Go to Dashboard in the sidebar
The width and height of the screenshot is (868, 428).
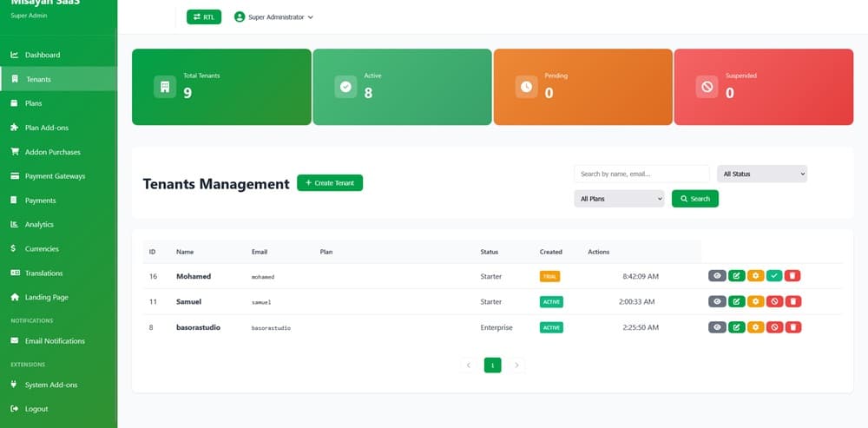click(x=43, y=55)
